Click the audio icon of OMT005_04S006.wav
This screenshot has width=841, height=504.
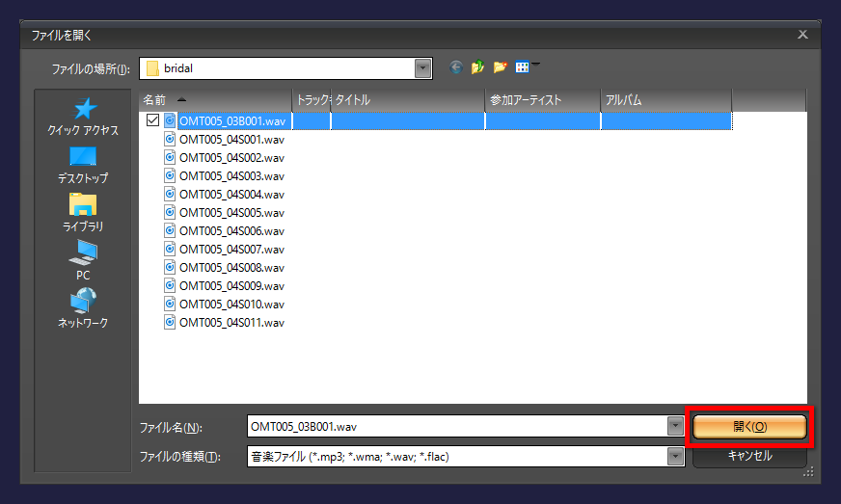click(170, 230)
